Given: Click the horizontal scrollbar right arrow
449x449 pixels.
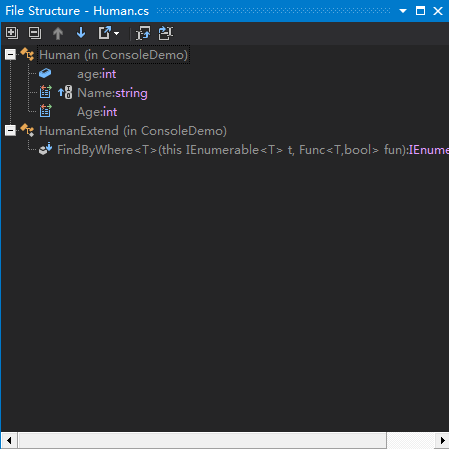Looking at the screenshot, I should pos(442,440).
